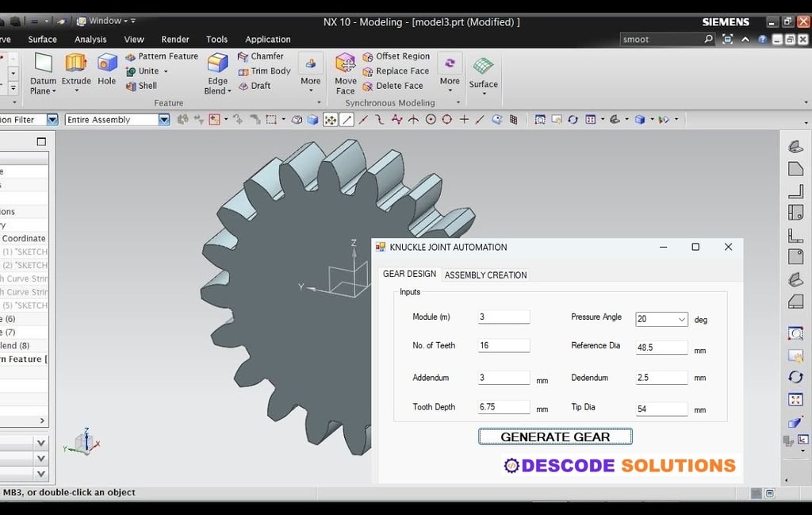Open the Window menu dropdown
The image size is (812, 515).
tap(106, 21)
